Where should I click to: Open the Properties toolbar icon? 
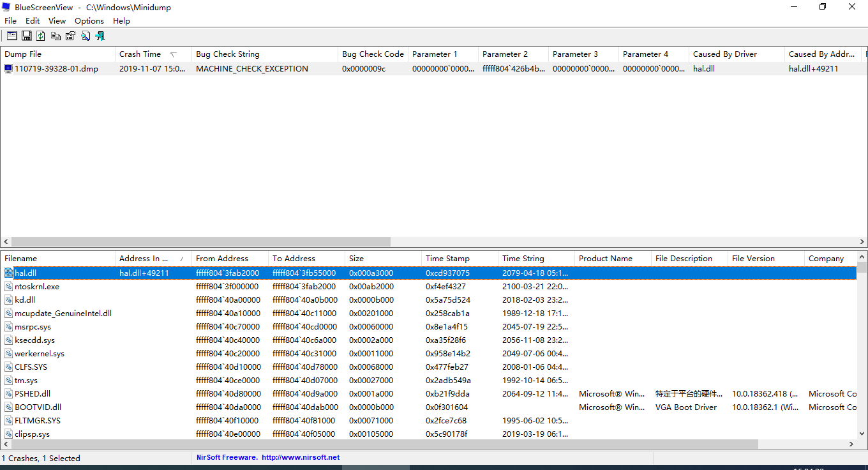pyautogui.click(x=70, y=36)
